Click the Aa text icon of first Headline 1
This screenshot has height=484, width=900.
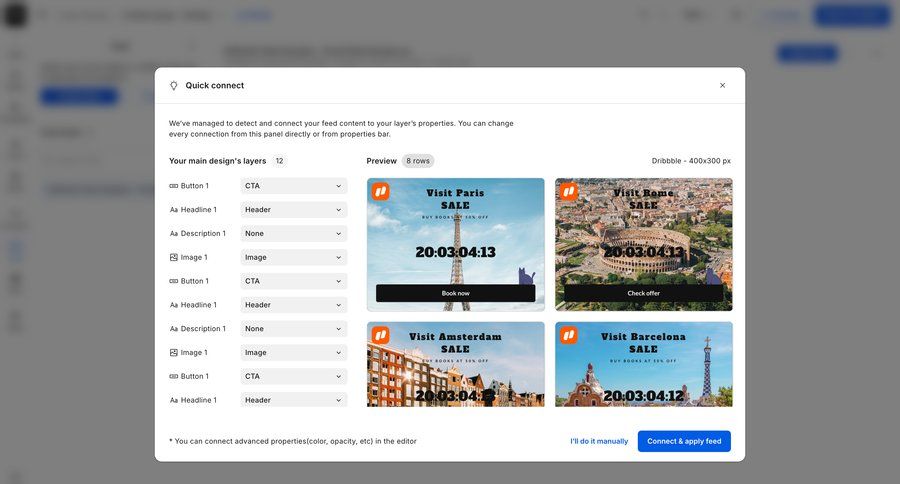(x=173, y=210)
